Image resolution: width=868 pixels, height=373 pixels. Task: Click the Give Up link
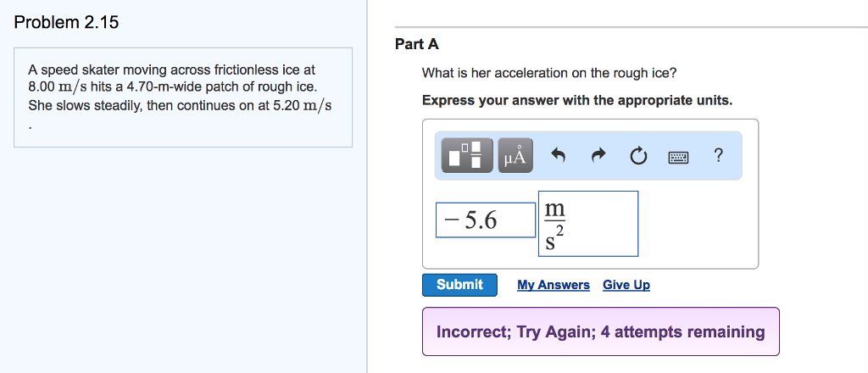pyautogui.click(x=626, y=285)
